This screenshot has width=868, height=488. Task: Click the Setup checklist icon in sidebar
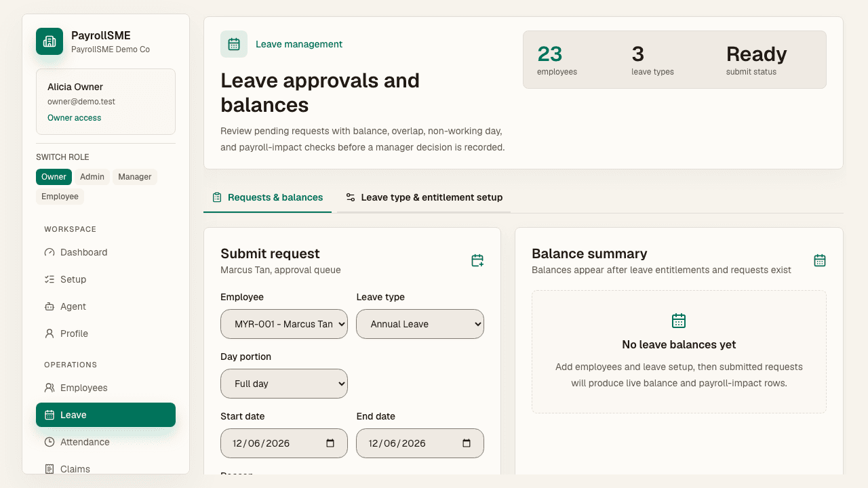[x=50, y=279]
